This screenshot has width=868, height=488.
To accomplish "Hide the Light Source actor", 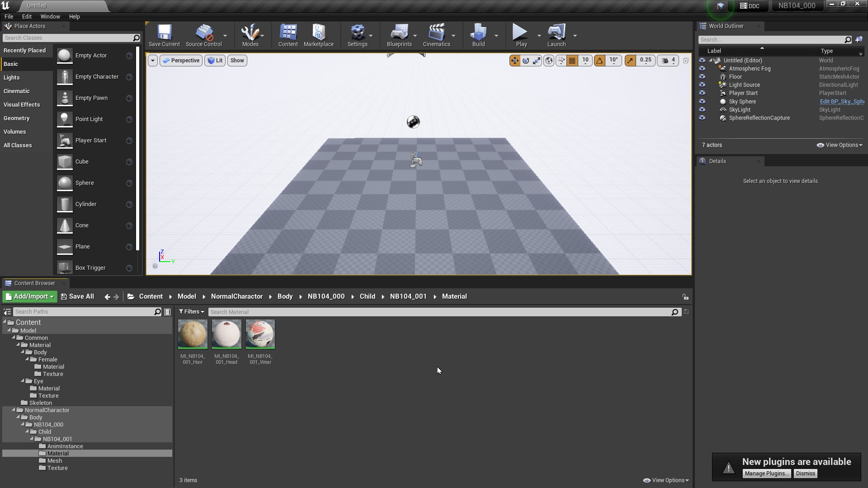I will pos(702,85).
